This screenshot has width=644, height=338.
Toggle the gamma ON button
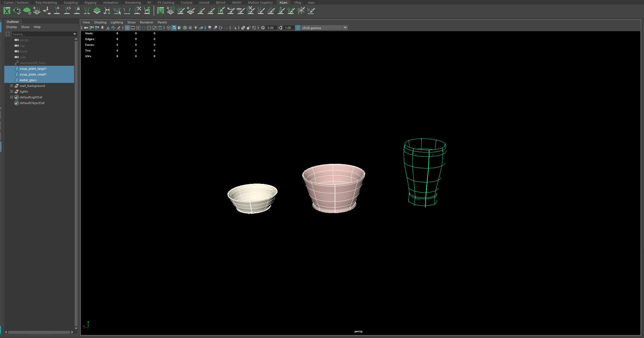pyautogui.click(x=298, y=28)
